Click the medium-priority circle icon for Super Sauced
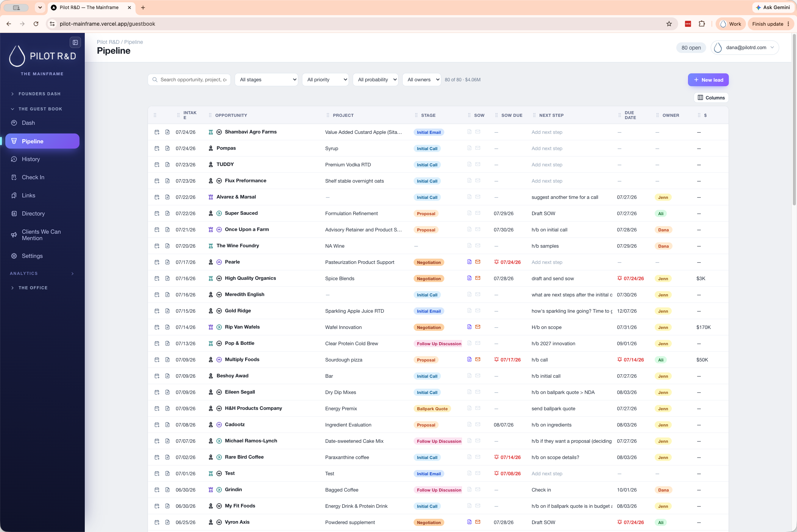Image resolution: width=797 pixels, height=532 pixels. (x=219, y=213)
